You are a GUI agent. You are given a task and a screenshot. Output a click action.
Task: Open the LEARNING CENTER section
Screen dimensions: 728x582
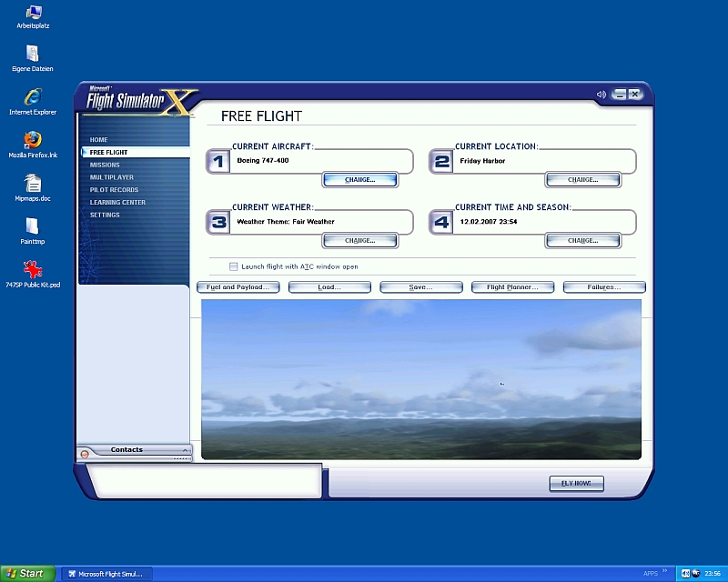[x=117, y=203]
